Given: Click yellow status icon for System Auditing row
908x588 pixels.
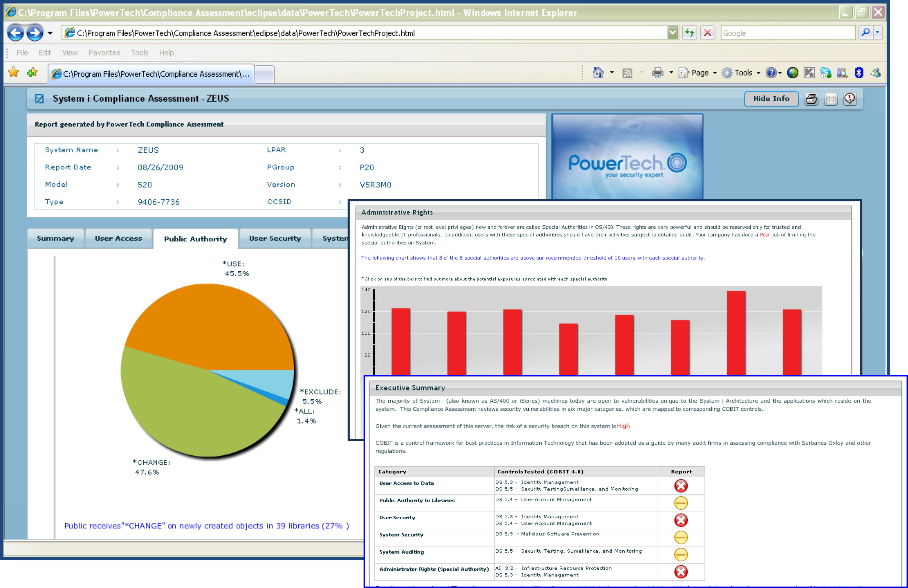Looking at the screenshot, I should click(x=681, y=554).
